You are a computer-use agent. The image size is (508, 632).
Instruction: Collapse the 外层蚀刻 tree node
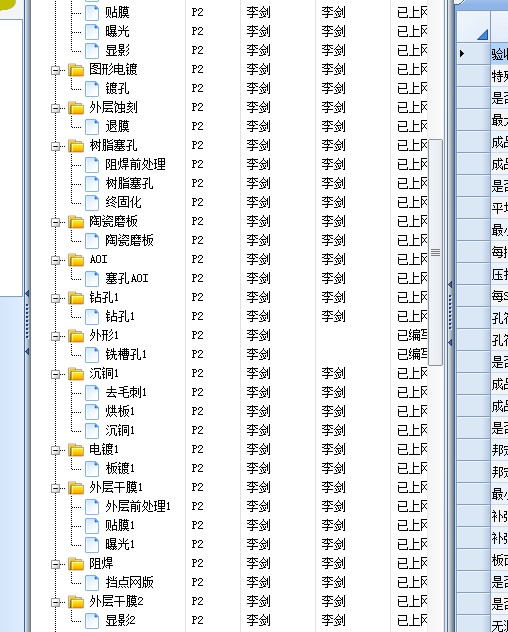pos(55,108)
